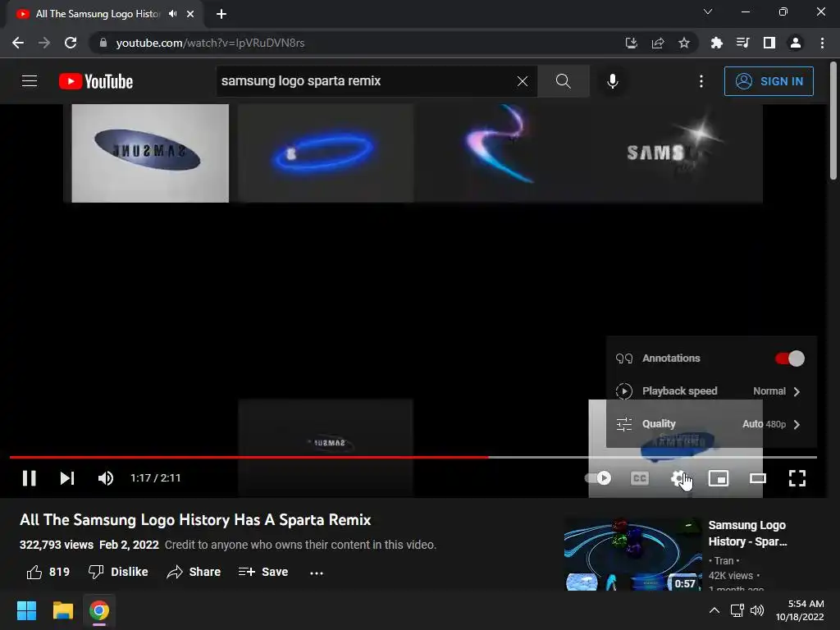The width and height of the screenshot is (840, 630).
Task: Share this page from address bar
Action: [658, 43]
